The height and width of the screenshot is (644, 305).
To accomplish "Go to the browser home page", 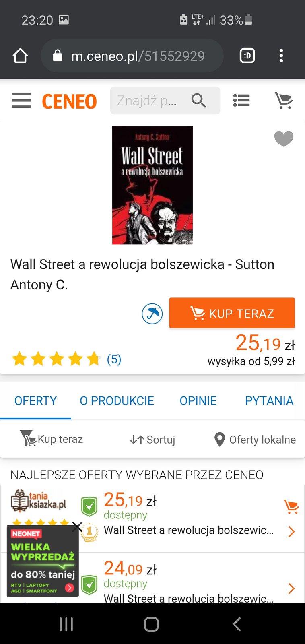I will click(20, 56).
